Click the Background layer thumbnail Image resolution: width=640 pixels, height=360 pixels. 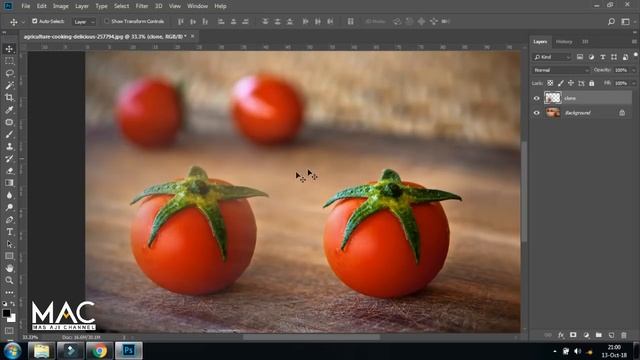point(553,113)
